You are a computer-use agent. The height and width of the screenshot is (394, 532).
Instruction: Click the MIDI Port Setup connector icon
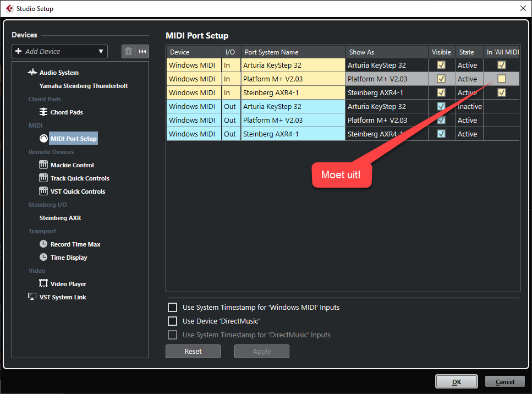coord(43,139)
